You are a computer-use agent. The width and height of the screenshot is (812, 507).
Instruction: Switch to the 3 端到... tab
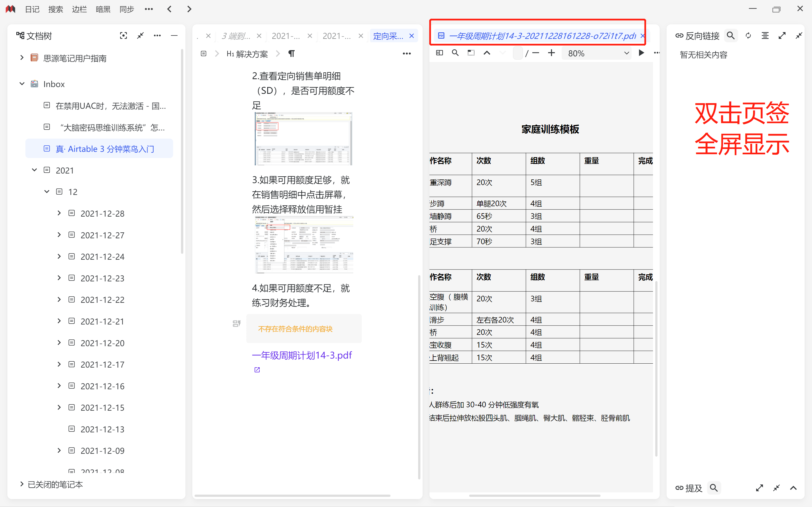click(236, 36)
